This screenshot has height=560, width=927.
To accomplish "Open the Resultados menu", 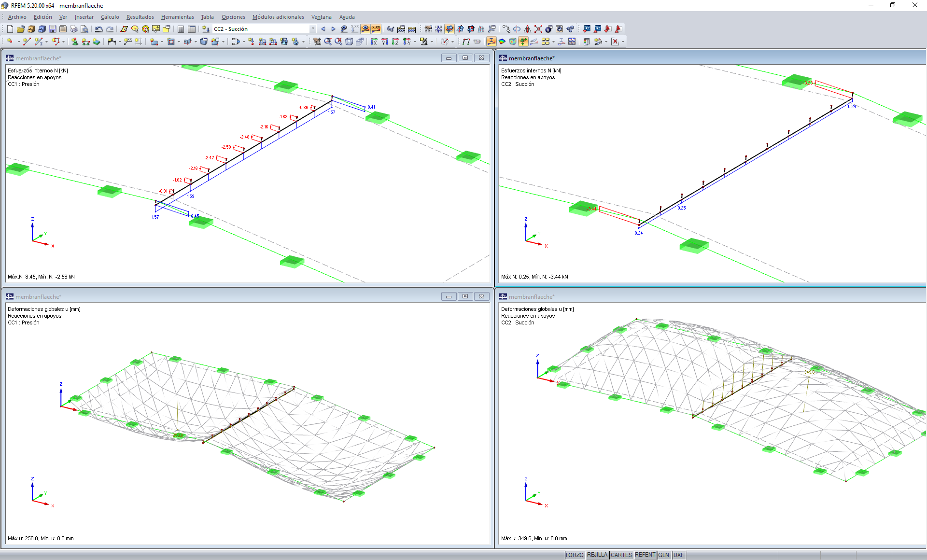I will [x=140, y=17].
